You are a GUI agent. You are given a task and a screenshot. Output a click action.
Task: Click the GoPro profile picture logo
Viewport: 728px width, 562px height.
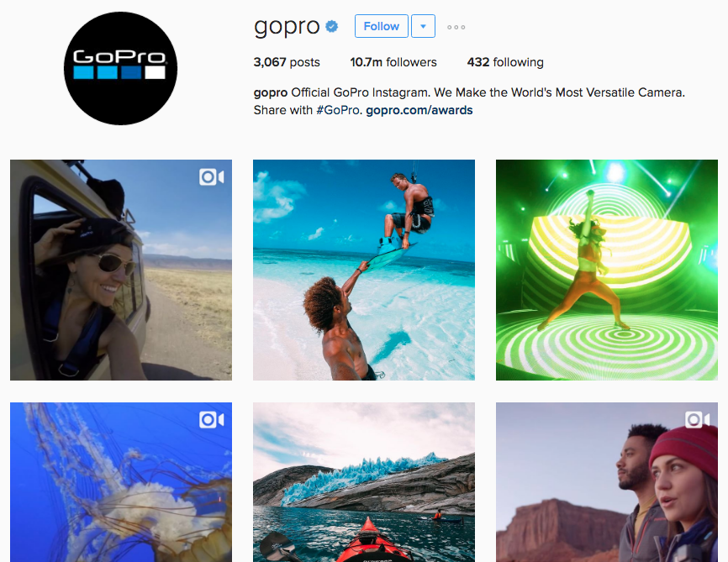click(120, 68)
